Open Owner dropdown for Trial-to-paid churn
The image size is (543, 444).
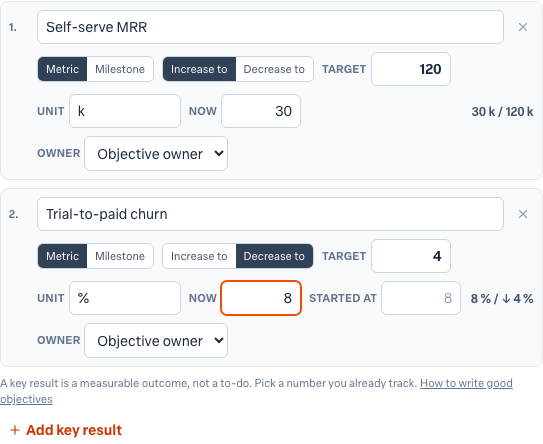click(156, 340)
